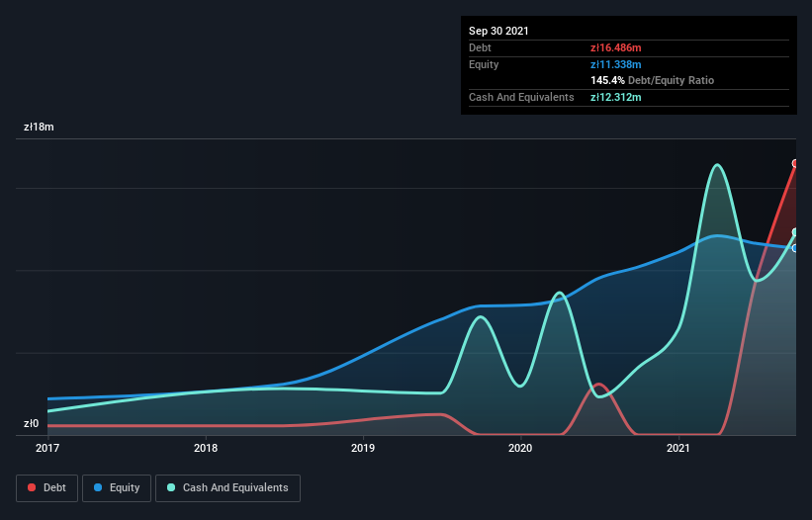
Task: Click the zł0 y-axis label
Action: pyautogui.click(x=31, y=423)
